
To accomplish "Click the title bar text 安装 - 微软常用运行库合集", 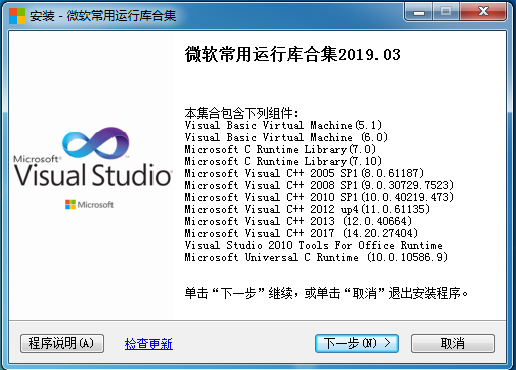I will point(103,16).
